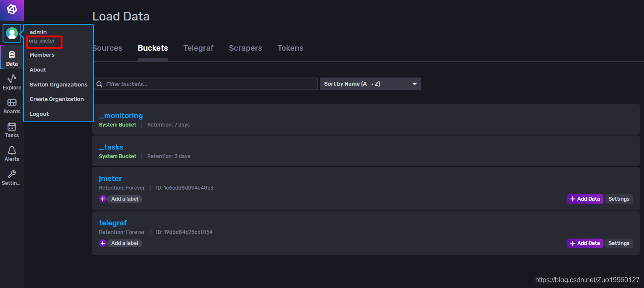The width and height of the screenshot is (644, 288).
Task: Click Retention: Forever on telegraf bucket
Action: pyautogui.click(x=122, y=232)
